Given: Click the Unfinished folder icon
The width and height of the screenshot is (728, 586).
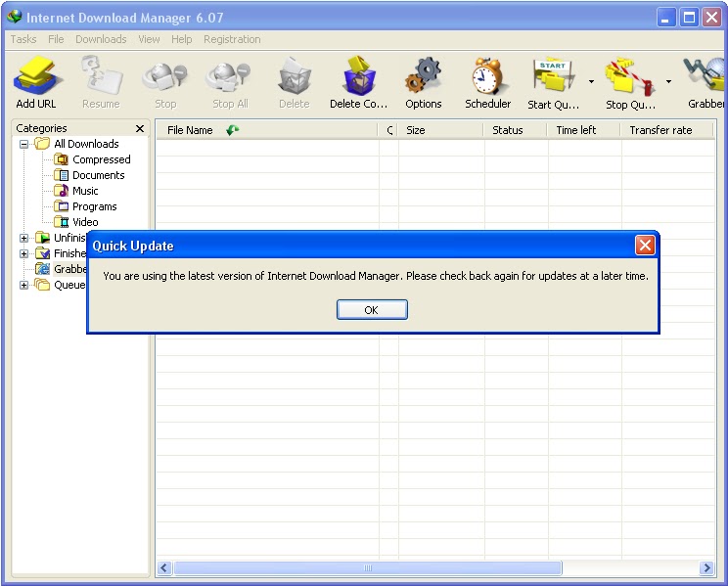Looking at the screenshot, I should pos(43,238).
